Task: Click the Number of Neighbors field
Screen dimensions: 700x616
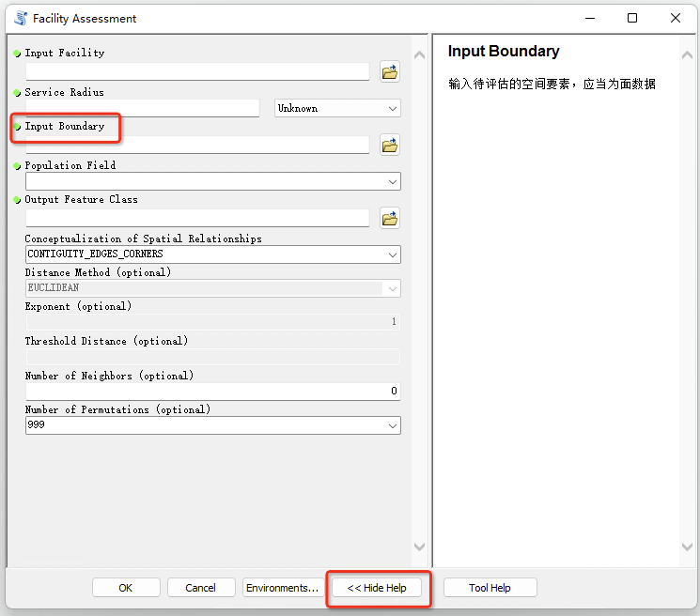Action: [212, 391]
